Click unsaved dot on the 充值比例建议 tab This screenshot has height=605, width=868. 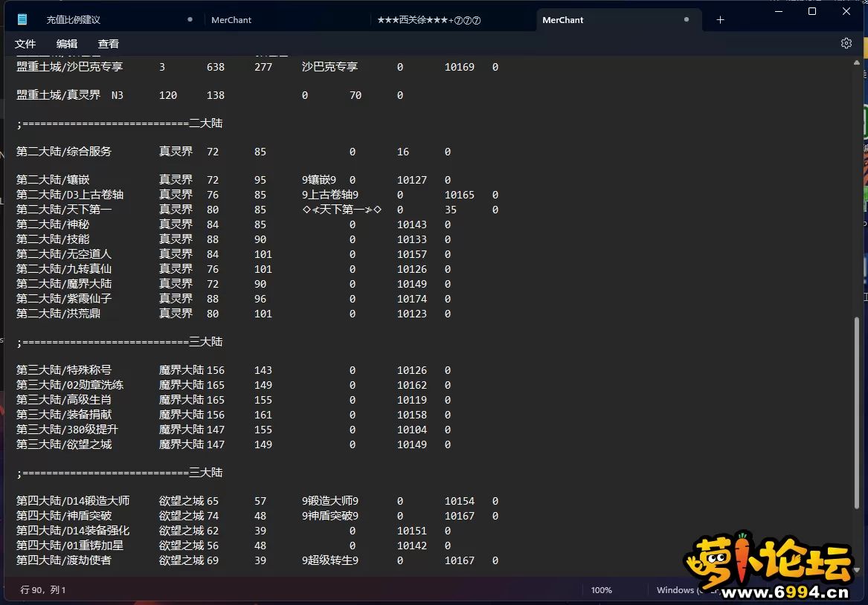pos(190,19)
